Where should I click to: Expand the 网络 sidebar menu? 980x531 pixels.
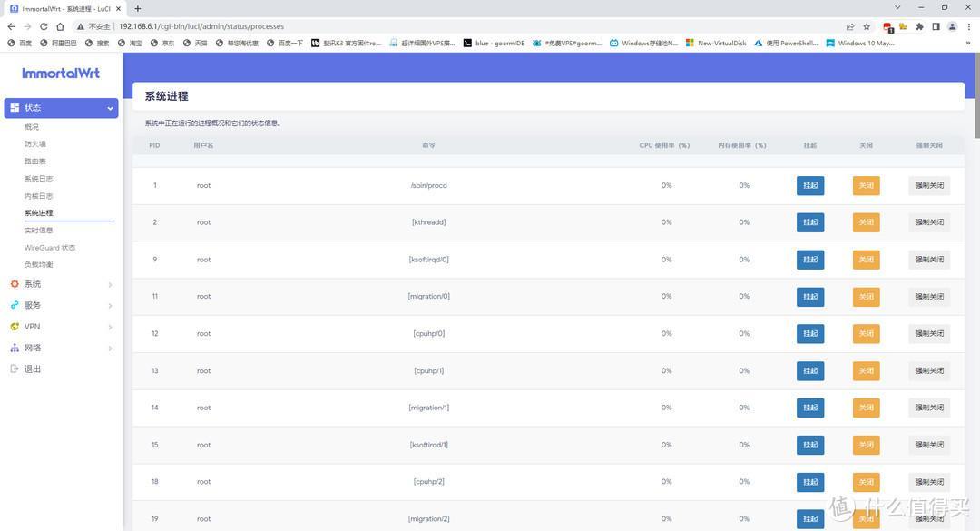(x=62, y=348)
